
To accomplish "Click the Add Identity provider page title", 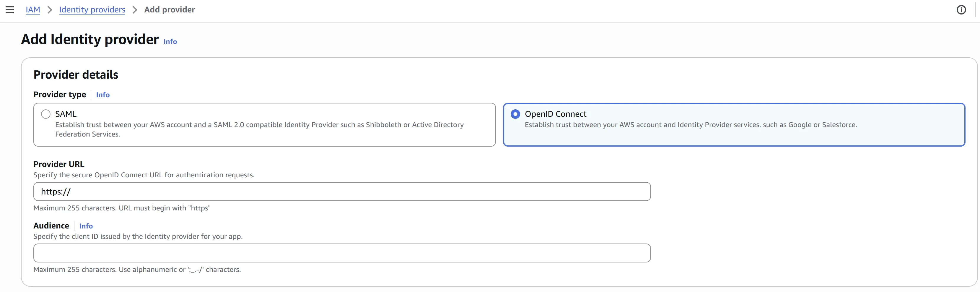I will click(x=90, y=39).
